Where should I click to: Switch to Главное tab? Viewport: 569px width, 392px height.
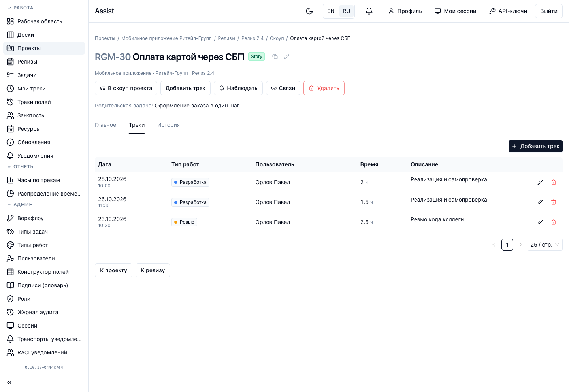[106, 125]
